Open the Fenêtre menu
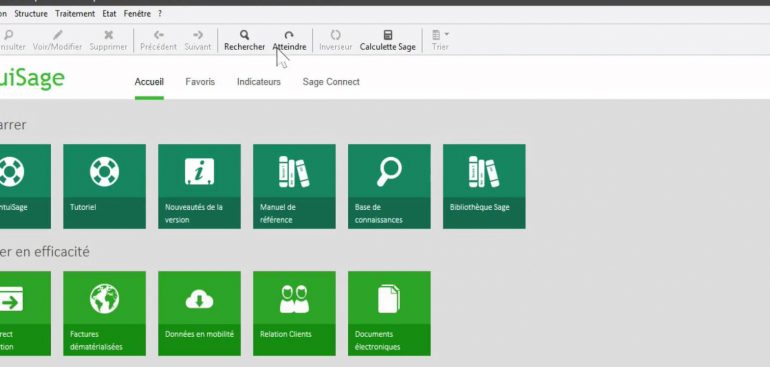The image size is (770, 367). coord(137,14)
